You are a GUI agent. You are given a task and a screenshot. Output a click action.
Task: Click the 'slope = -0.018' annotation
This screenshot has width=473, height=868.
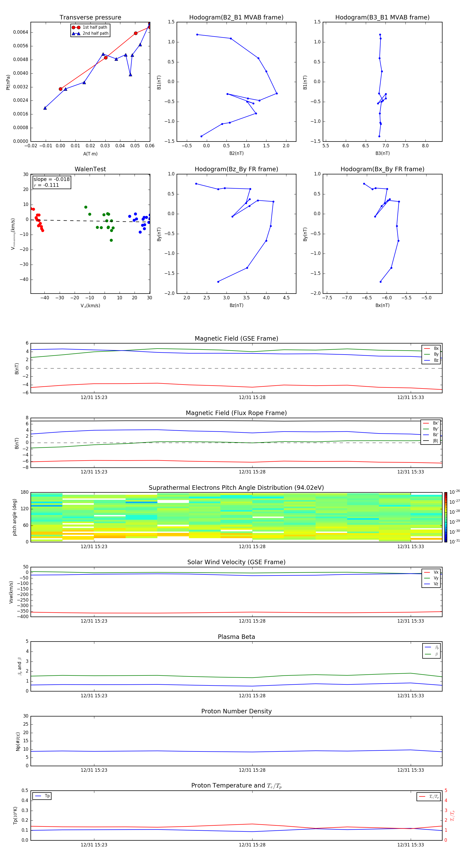[52, 179]
